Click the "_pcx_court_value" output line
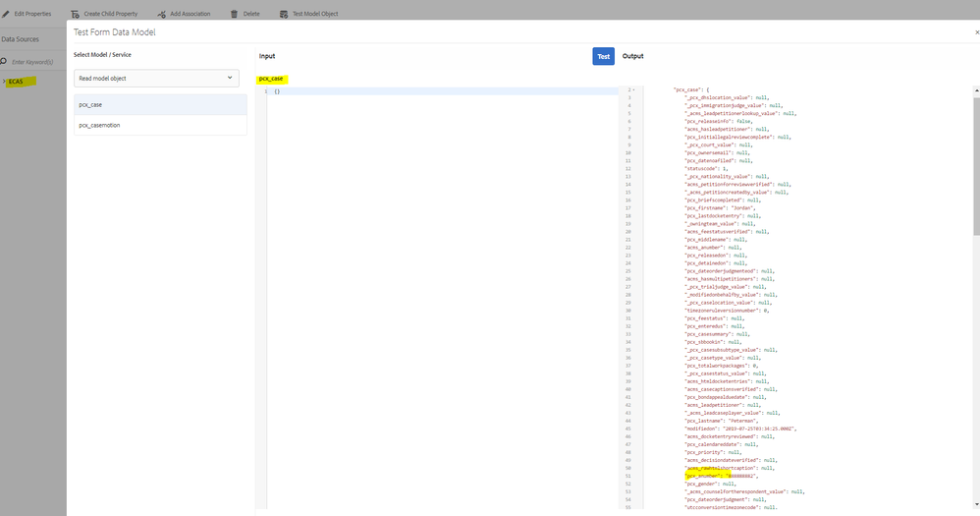This screenshot has width=980, height=516. (x=719, y=145)
